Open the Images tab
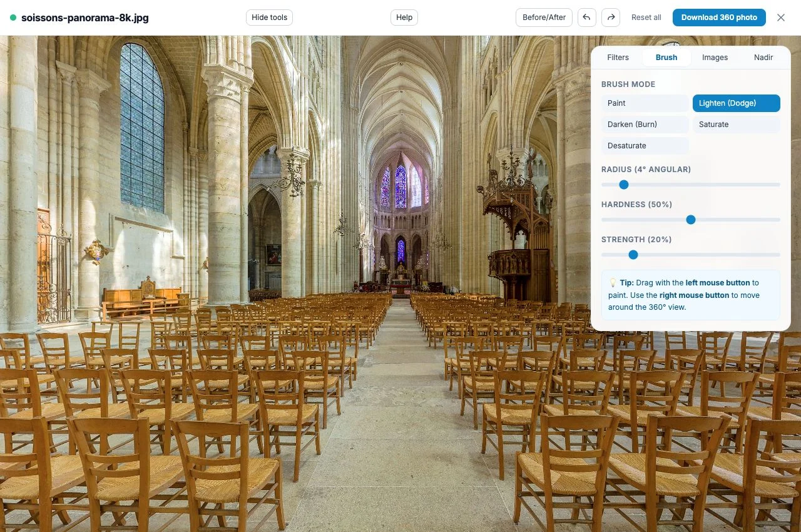This screenshot has height=532, width=801. click(715, 58)
